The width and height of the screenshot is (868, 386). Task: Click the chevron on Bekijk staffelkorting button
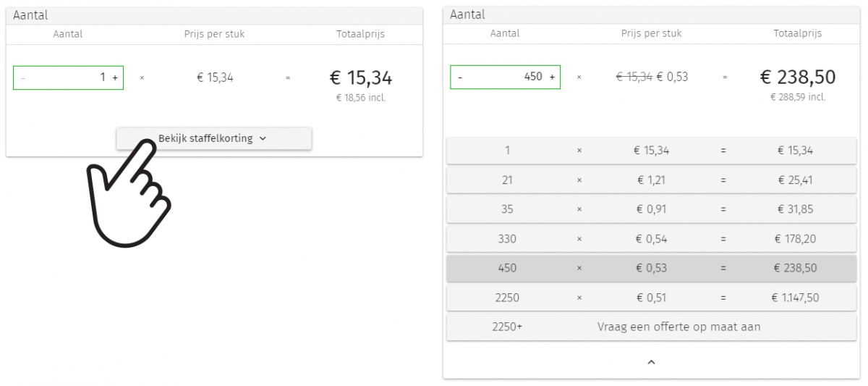pyautogui.click(x=263, y=139)
